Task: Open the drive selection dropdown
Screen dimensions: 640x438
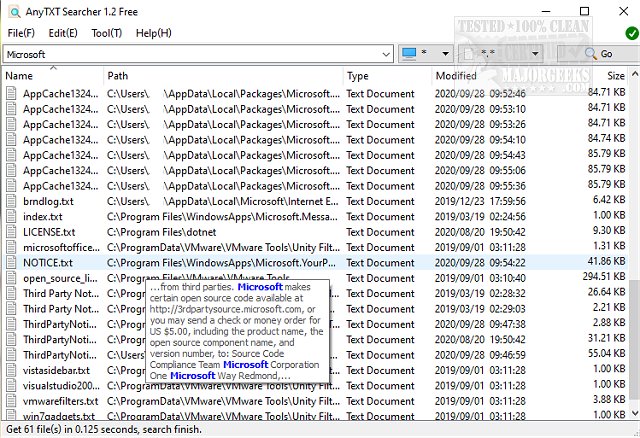Action: (426, 53)
